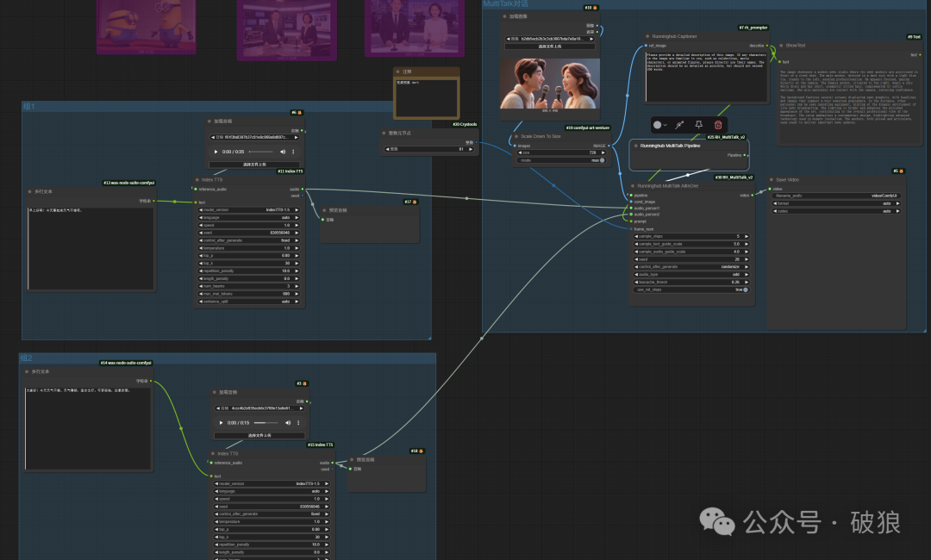Screen dimensions: 931x560
Task: Open the three-dot menu on the audio player
Action: (x=293, y=152)
